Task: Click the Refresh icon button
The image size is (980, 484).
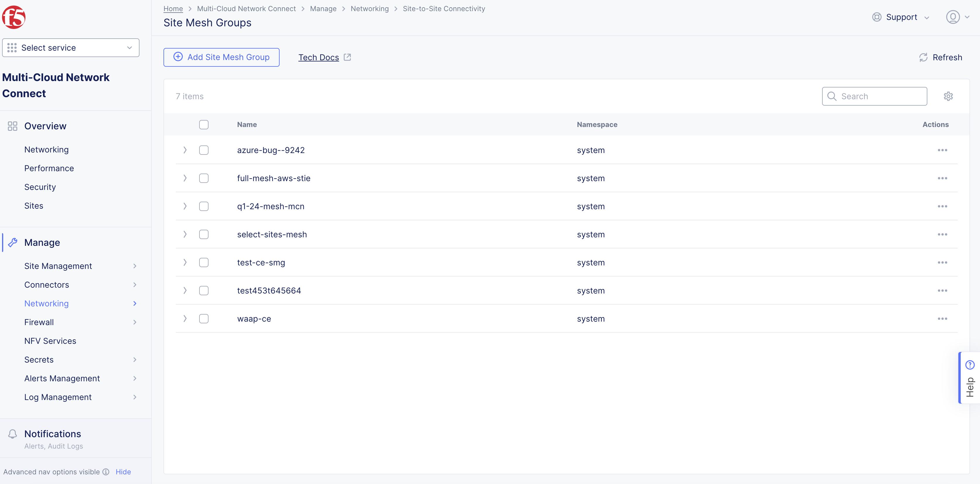Action: click(x=923, y=58)
